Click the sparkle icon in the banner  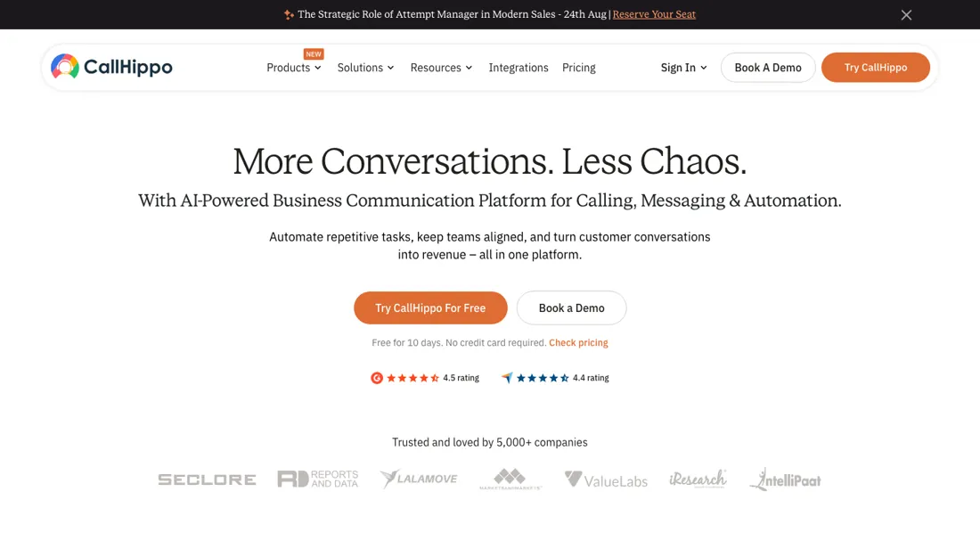pyautogui.click(x=289, y=14)
